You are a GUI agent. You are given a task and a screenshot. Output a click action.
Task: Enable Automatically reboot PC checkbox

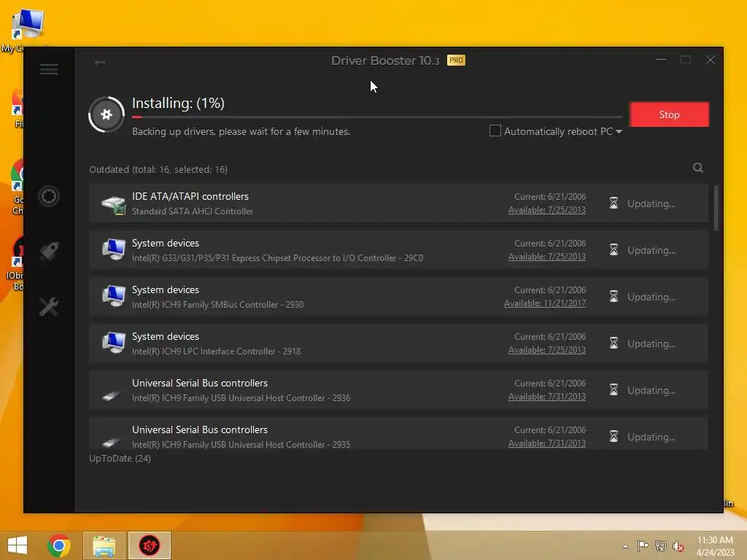point(495,131)
